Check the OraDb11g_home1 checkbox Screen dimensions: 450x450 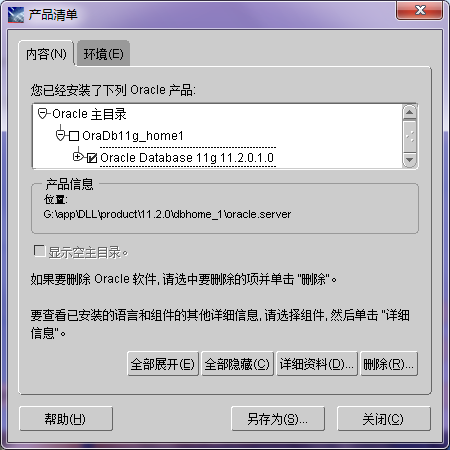74,136
